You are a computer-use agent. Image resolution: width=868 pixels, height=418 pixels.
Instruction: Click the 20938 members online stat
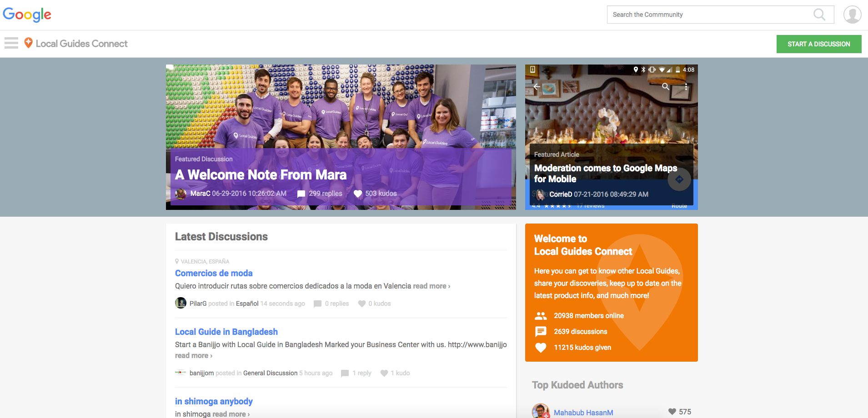[589, 316]
